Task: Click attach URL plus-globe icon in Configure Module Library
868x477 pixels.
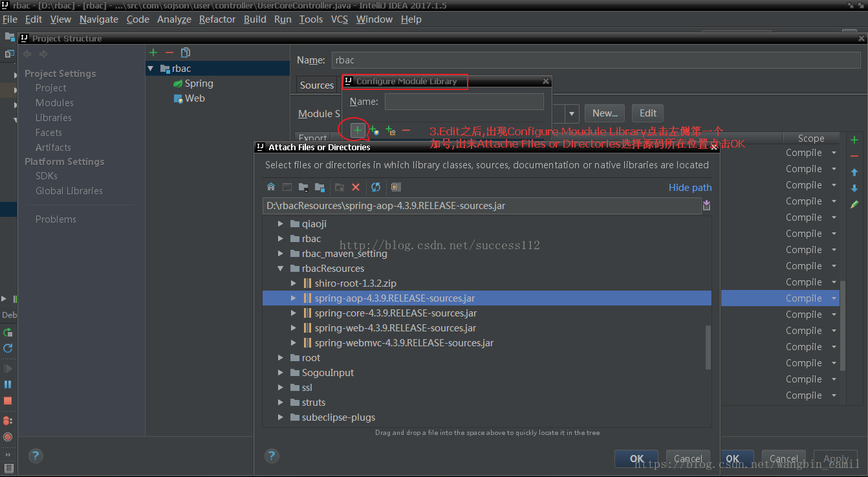Action: coord(374,130)
